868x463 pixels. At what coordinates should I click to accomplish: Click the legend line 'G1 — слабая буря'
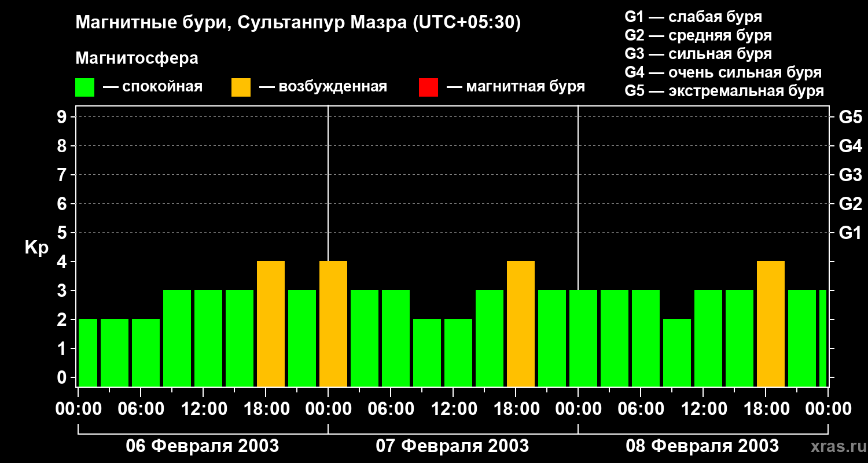pyautogui.click(x=693, y=17)
